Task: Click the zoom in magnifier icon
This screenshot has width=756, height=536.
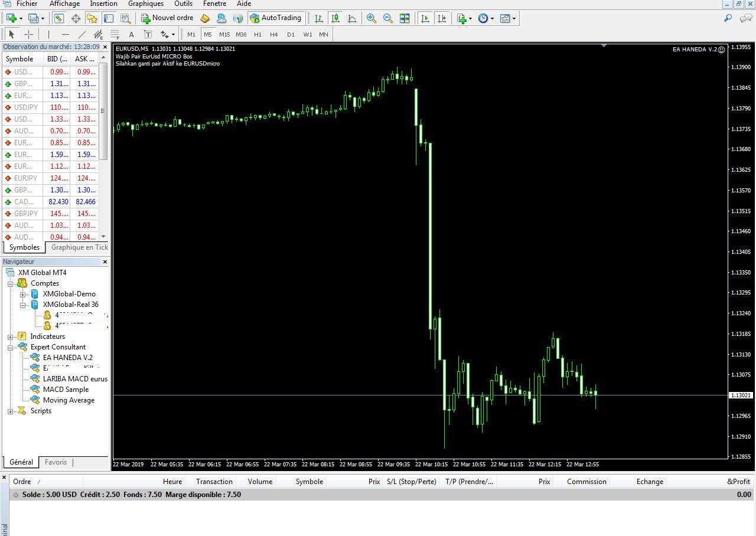Action: click(372, 18)
